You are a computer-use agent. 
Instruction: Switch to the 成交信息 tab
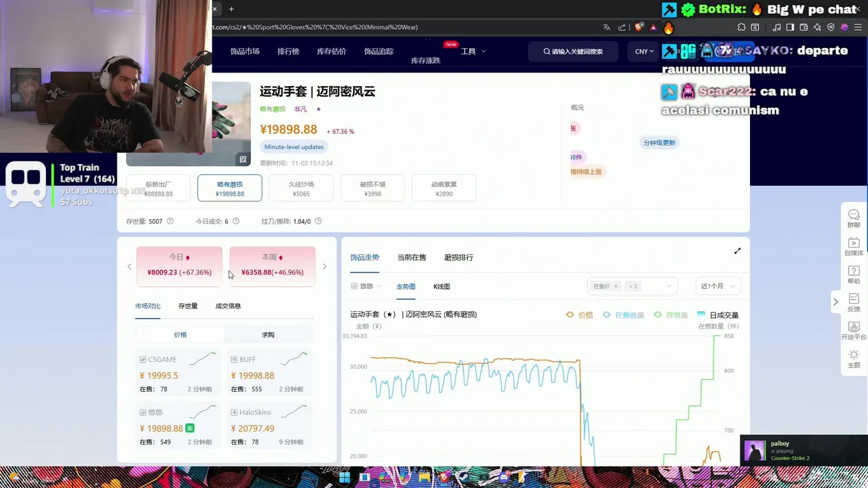(x=228, y=306)
